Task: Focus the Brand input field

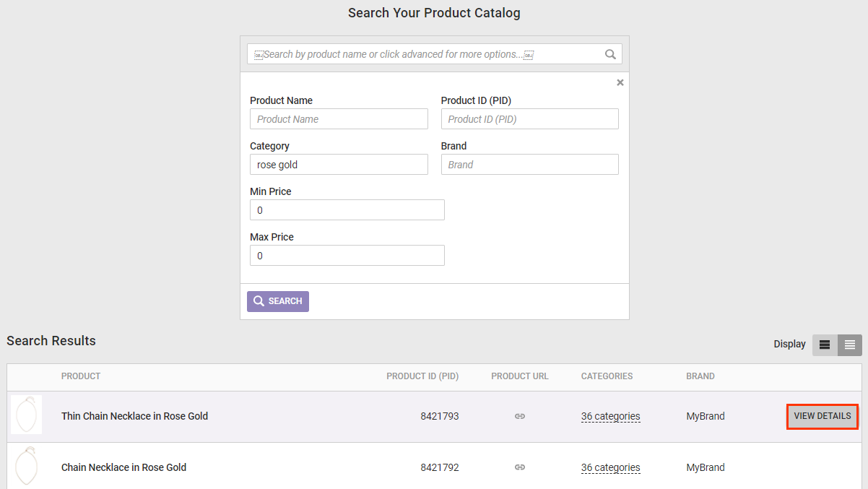Action: (x=529, y=165)
